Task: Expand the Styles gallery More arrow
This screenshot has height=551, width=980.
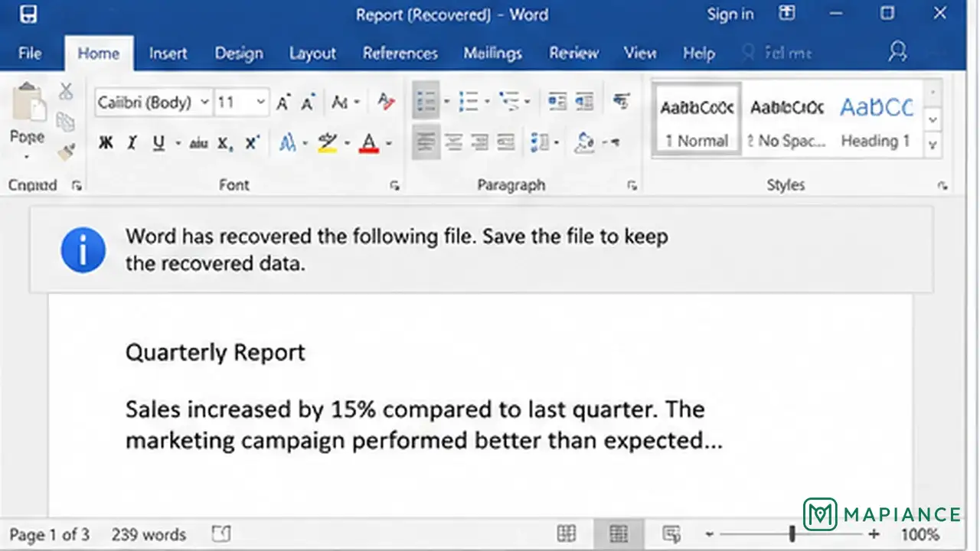Action: coord(933,144)
